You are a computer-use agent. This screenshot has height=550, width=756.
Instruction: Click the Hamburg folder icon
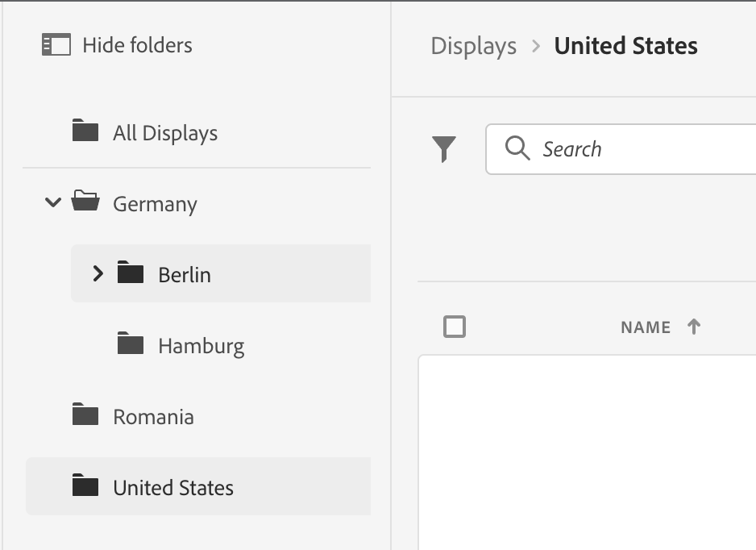131,345
